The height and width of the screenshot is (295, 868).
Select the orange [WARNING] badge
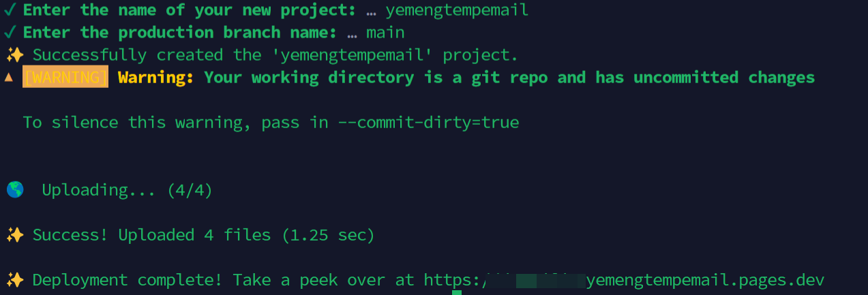[x=65, y=77]
